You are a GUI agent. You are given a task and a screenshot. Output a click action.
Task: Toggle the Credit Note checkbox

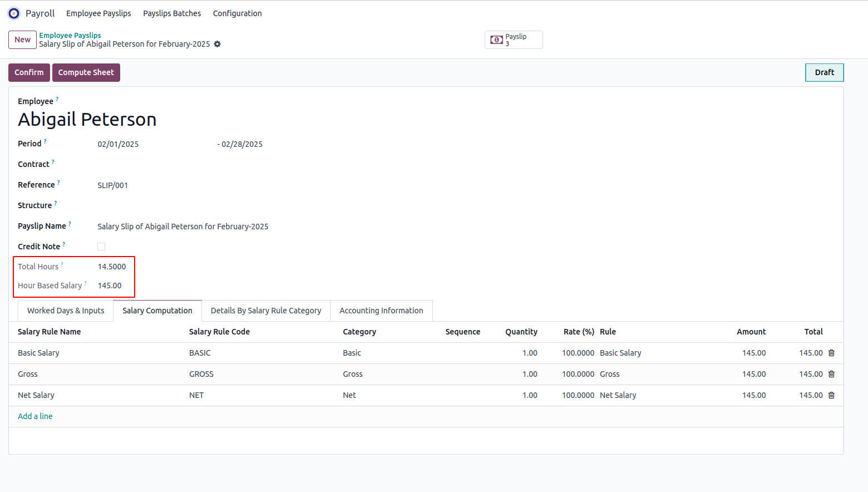[101, 247]
